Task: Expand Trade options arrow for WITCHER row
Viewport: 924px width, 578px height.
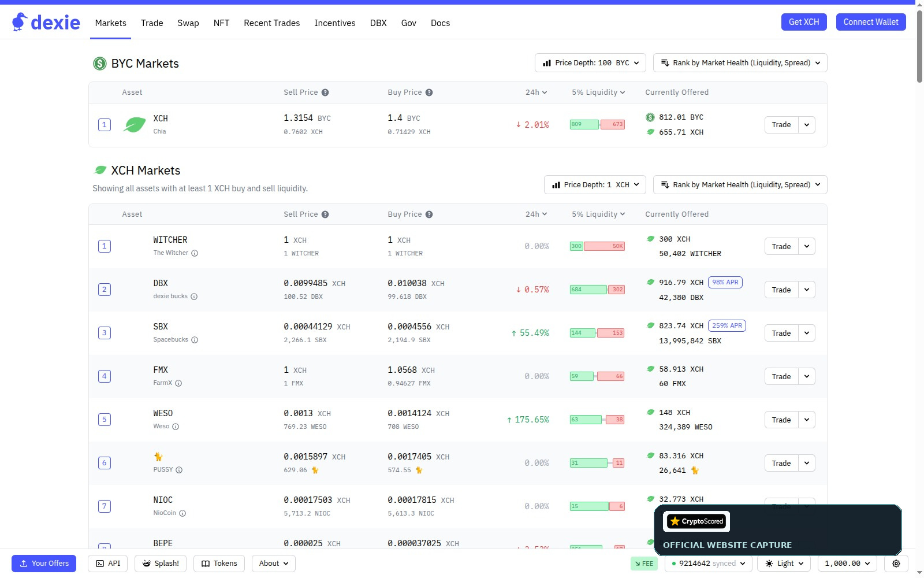Action: pos(807,246)
